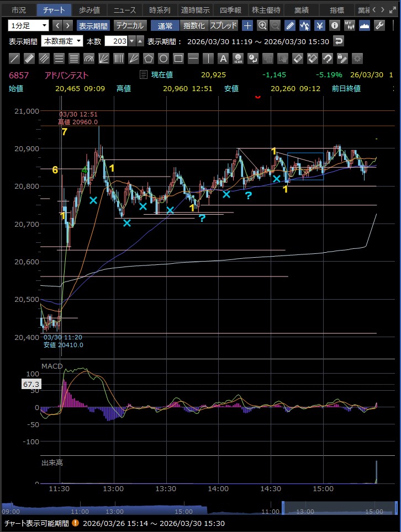Select the ellipse drawing tool

(x=163, y=58)
